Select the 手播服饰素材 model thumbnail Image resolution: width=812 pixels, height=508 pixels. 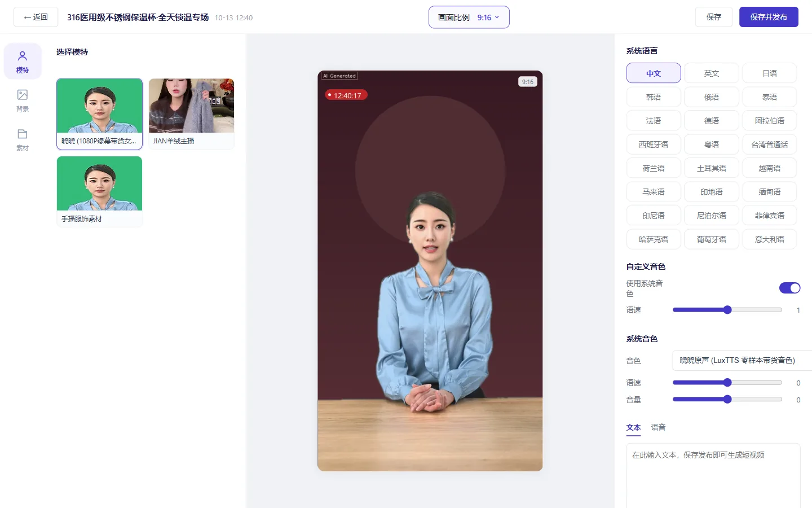coord(99,191)
